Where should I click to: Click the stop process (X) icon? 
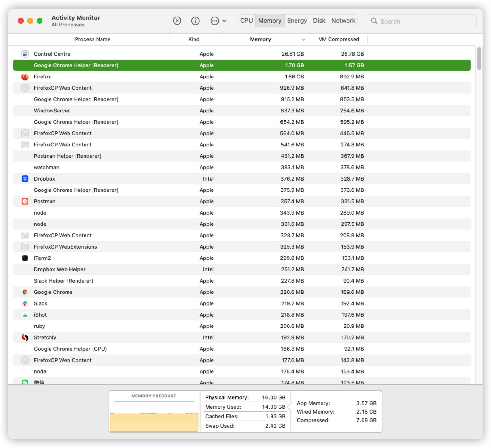[177, 21]
